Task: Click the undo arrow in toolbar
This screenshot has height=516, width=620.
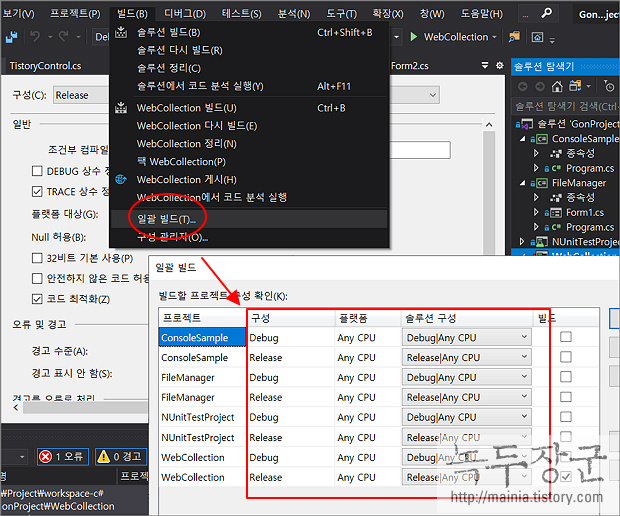Action: pyautogui.click(x=35, y=37)
